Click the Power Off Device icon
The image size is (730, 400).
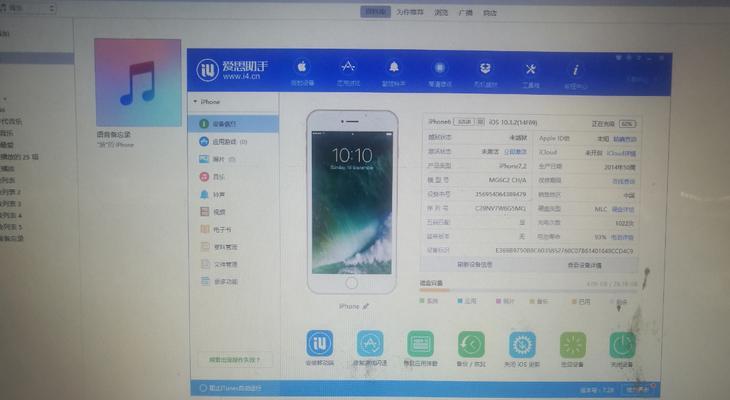[x=622, y=346]
